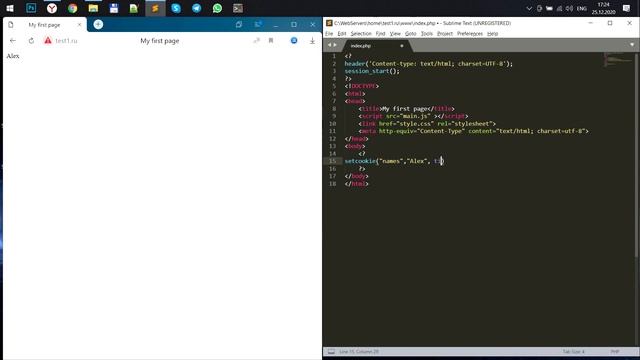
Task: Open Yandex Browser taskbar icon
Action: [52, 8]
